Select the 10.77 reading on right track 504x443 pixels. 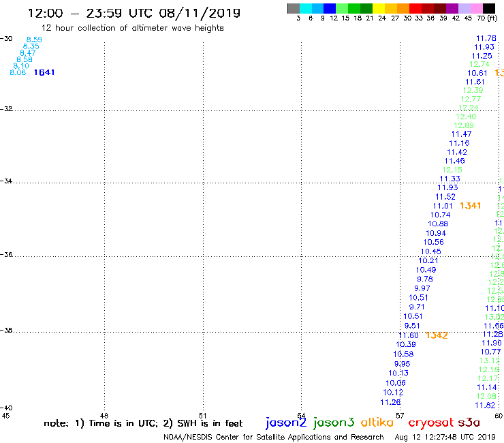click(x=491, y=352)
